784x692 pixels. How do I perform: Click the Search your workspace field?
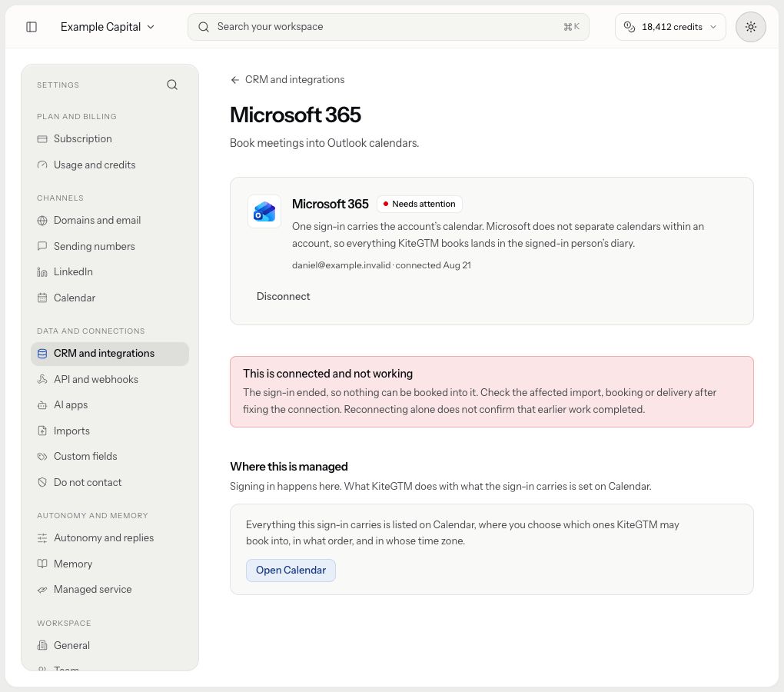[388, 27]
